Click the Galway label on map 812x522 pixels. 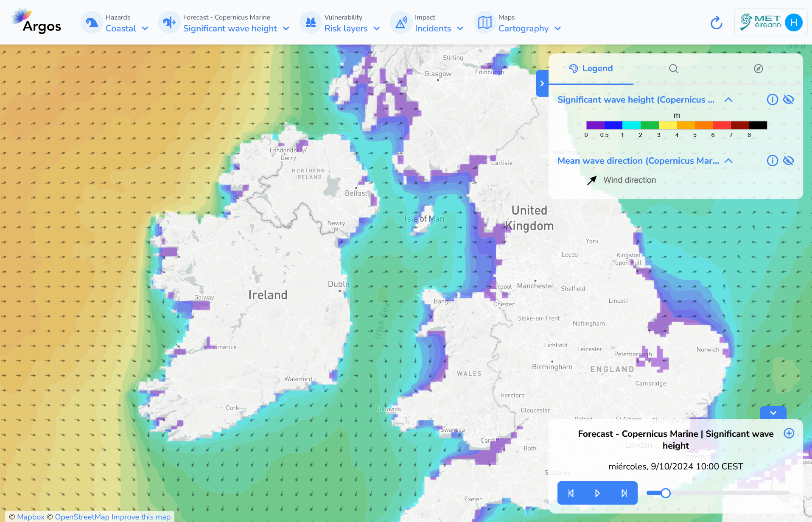(x=204, y=298)
